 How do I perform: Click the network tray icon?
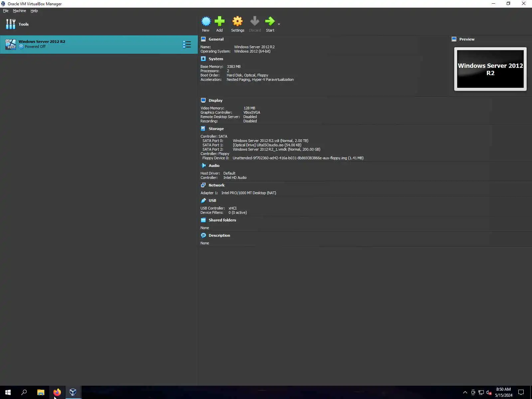pos(481,392)
